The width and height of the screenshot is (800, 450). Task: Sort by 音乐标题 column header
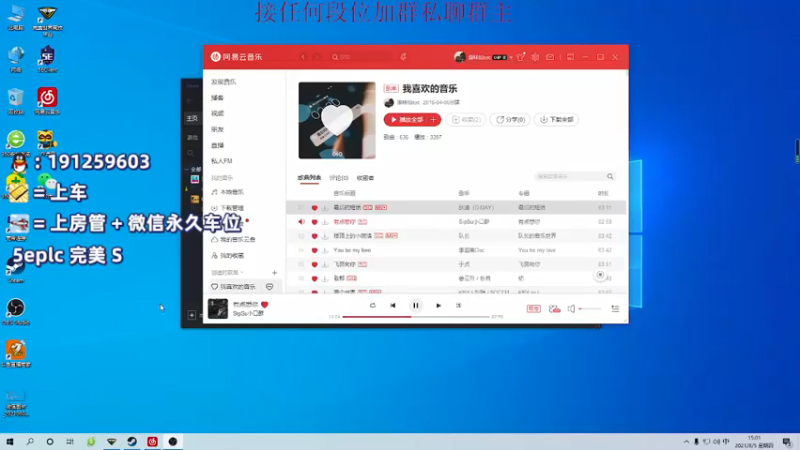coord(344,193)
